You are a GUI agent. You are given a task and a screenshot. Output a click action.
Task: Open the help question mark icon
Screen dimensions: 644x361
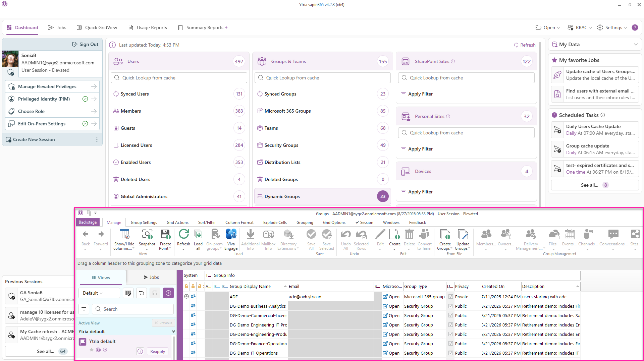click(x=635, y=27)
